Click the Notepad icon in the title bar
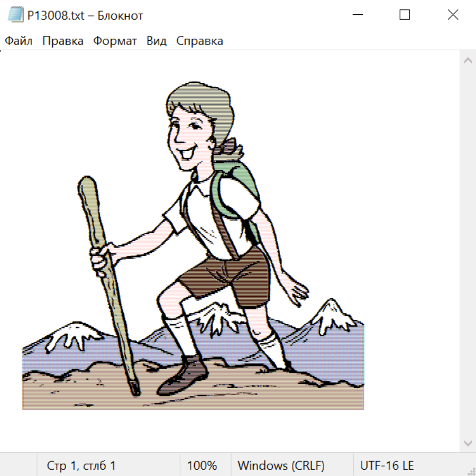The width and height of the screenshot is (476, 476). point(15,15)
